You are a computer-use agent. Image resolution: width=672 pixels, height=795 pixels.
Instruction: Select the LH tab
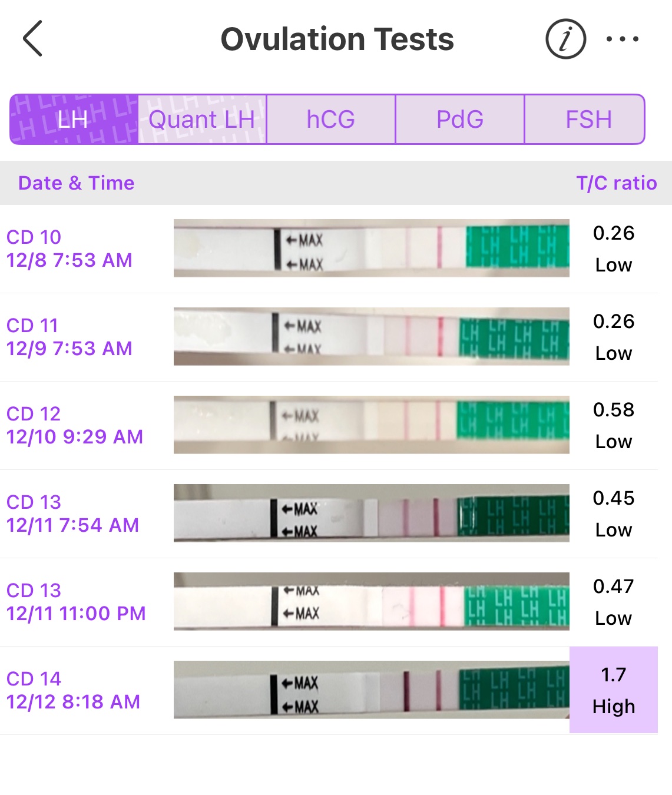point(74,120)
